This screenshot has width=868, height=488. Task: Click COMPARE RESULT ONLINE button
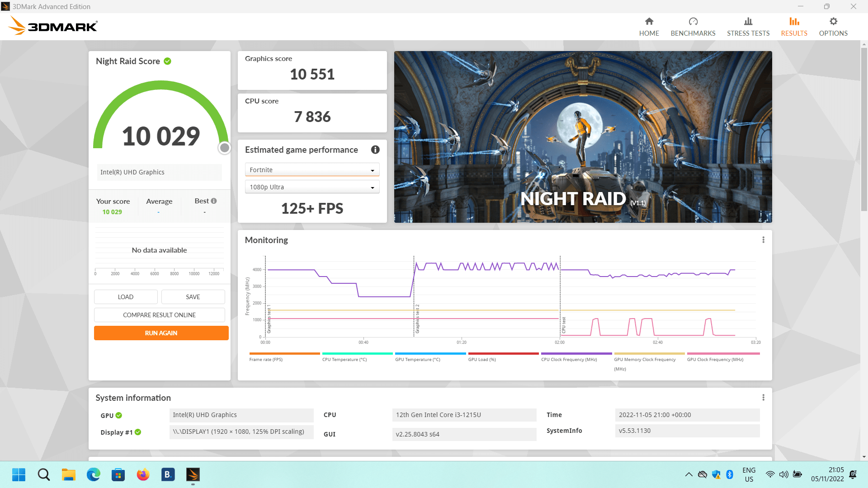pos(159,315)
